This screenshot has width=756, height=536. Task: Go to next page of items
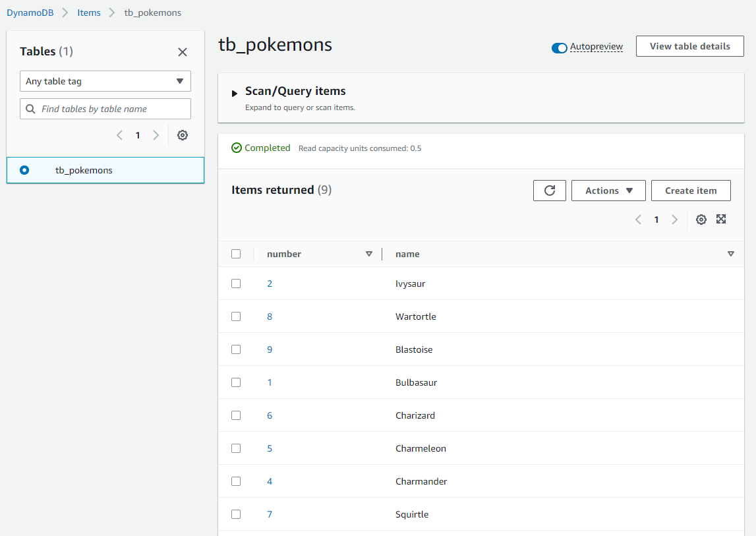pyautogui.click(x=674, y=219)
